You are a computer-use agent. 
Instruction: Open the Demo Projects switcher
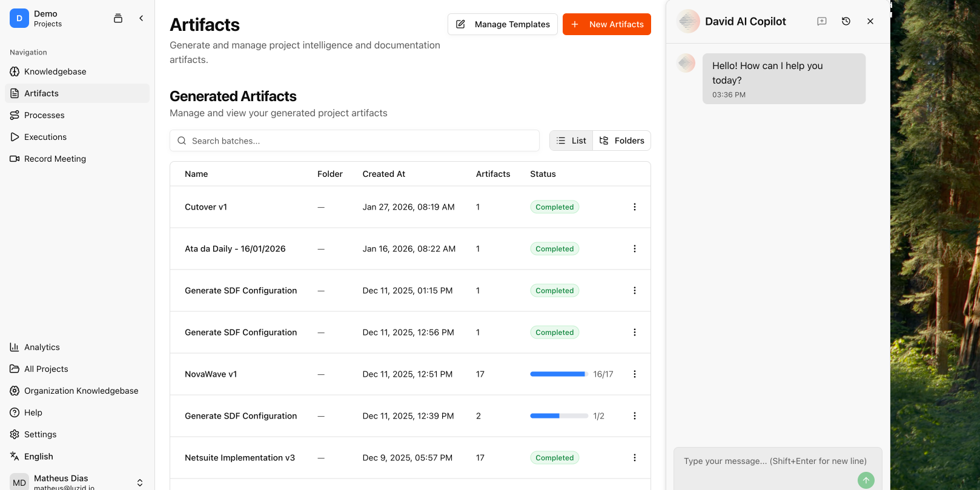click(x=47, y=19)
